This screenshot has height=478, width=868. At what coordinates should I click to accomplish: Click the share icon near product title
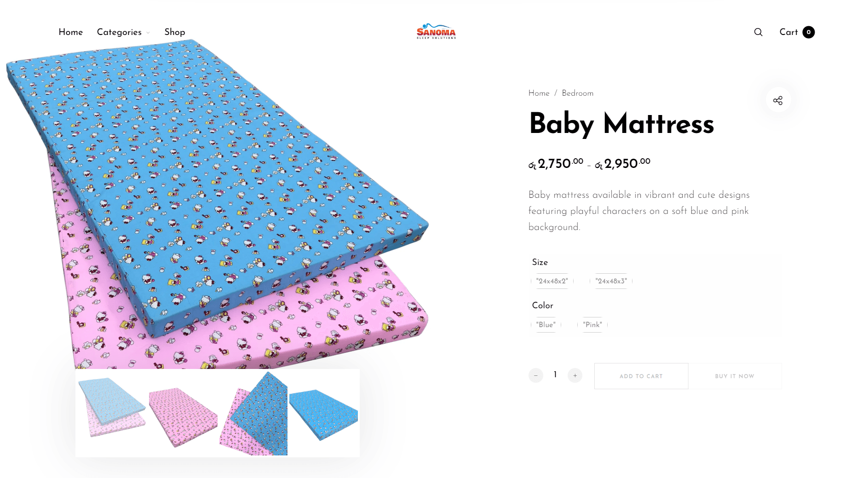tap(778, 100)
